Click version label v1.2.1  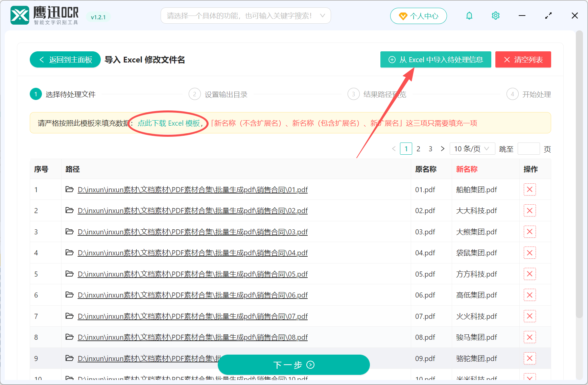(98, 17)
